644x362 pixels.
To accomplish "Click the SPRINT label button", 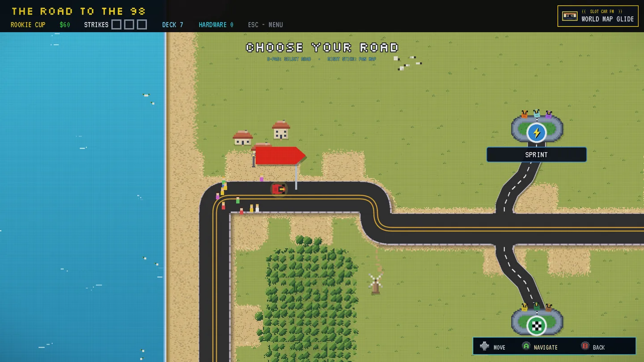I will coord(536,155).
